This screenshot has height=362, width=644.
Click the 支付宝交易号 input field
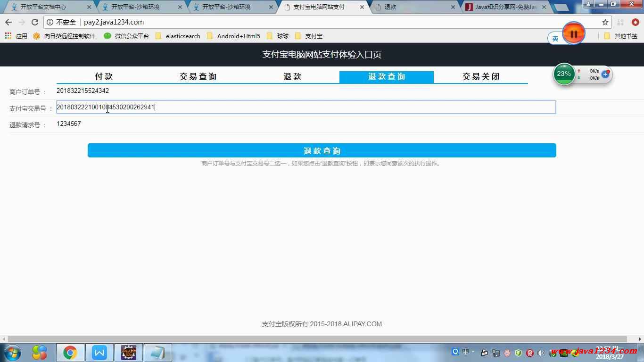tap(306, 107)
